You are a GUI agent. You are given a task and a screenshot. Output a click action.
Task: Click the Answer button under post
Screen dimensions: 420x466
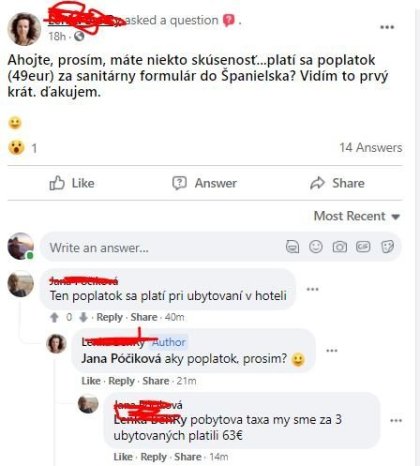click(204, 183)
